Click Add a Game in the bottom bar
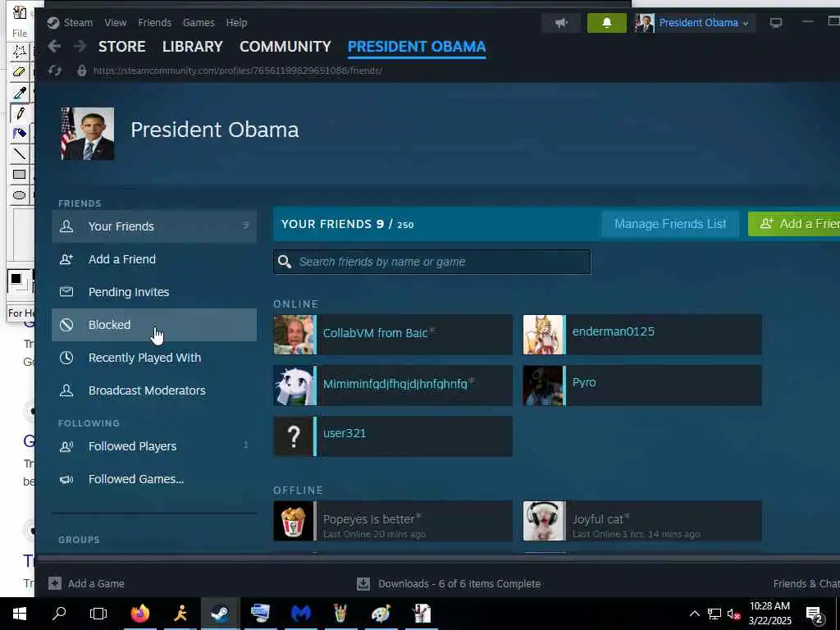This screenshot has height=630, width=840. tap(87, 583)
